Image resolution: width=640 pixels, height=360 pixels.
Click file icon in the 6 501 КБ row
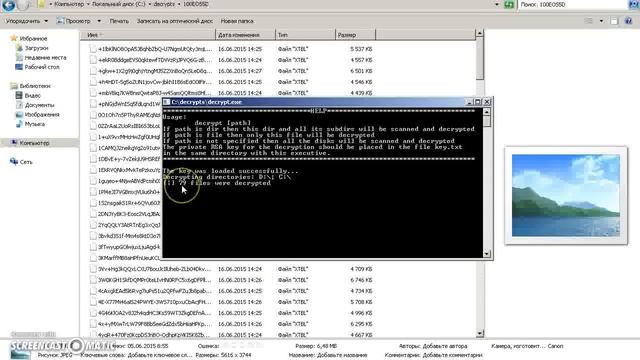pos(93,71)
